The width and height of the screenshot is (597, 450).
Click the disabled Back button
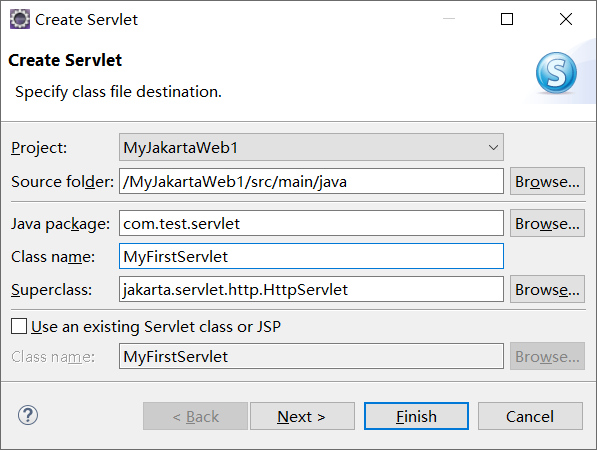(195, 416)
